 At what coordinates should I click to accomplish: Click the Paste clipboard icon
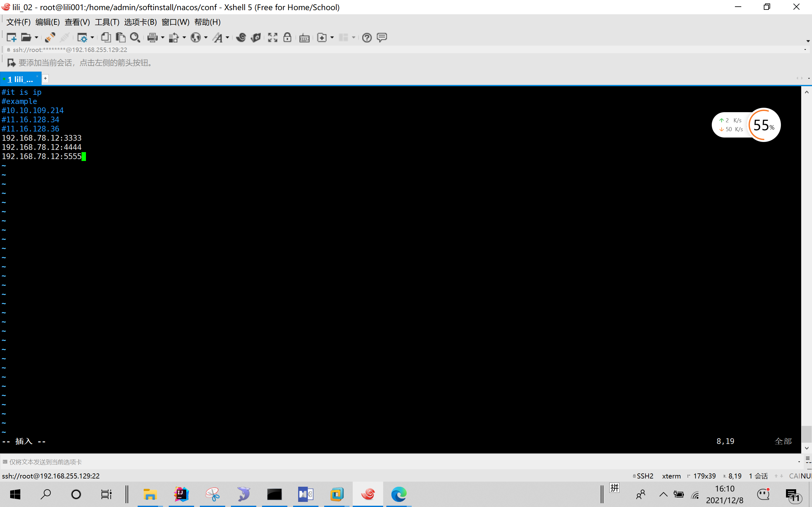point(121,38)
